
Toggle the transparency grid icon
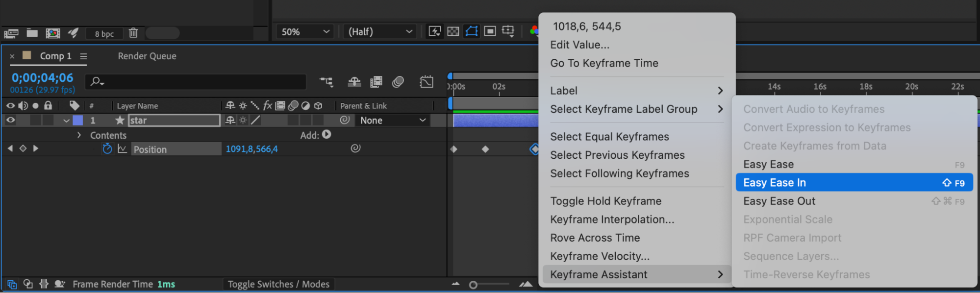[x=453, y=31]
